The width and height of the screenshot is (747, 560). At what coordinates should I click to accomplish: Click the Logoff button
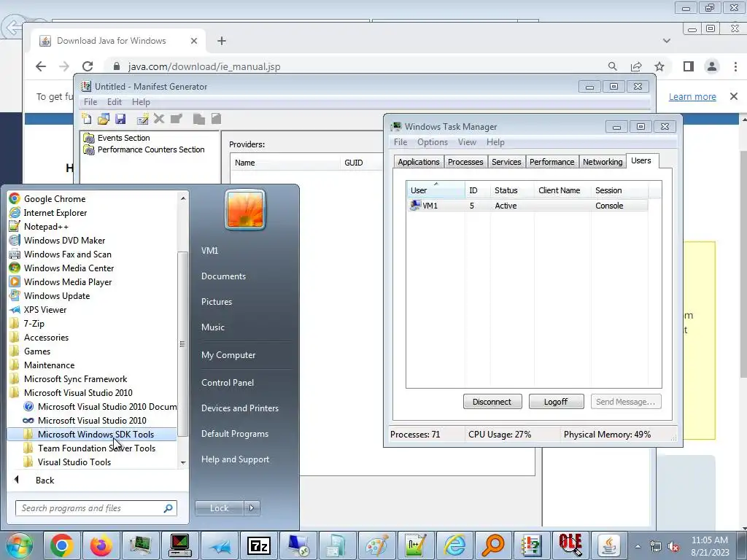coord(556,402)
